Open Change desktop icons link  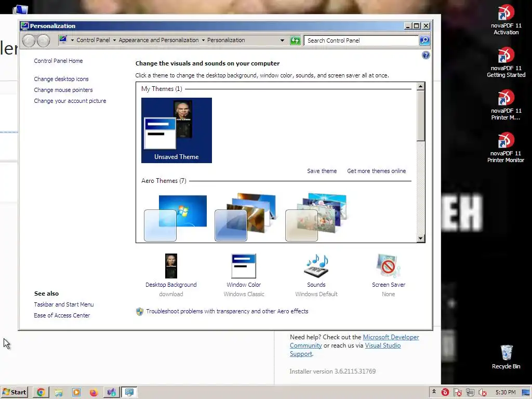(61, 79)
